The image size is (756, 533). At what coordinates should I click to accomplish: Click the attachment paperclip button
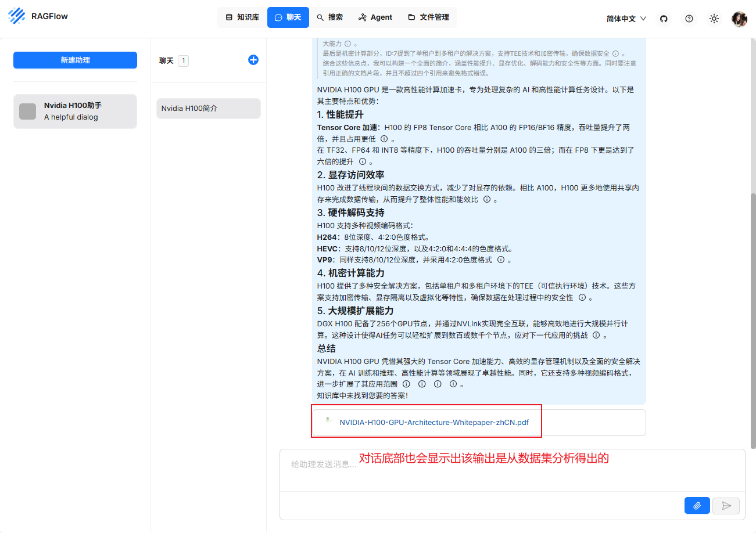(697, 506)
